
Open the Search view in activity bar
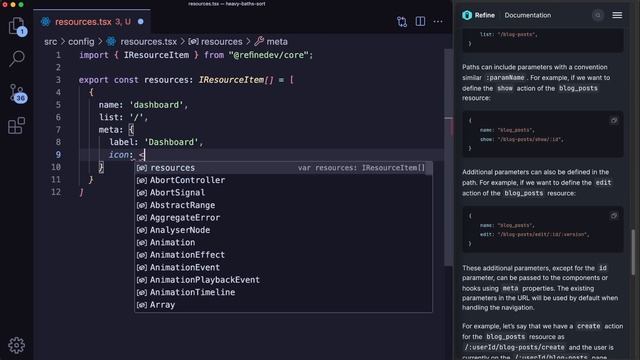tap(16, 58)
